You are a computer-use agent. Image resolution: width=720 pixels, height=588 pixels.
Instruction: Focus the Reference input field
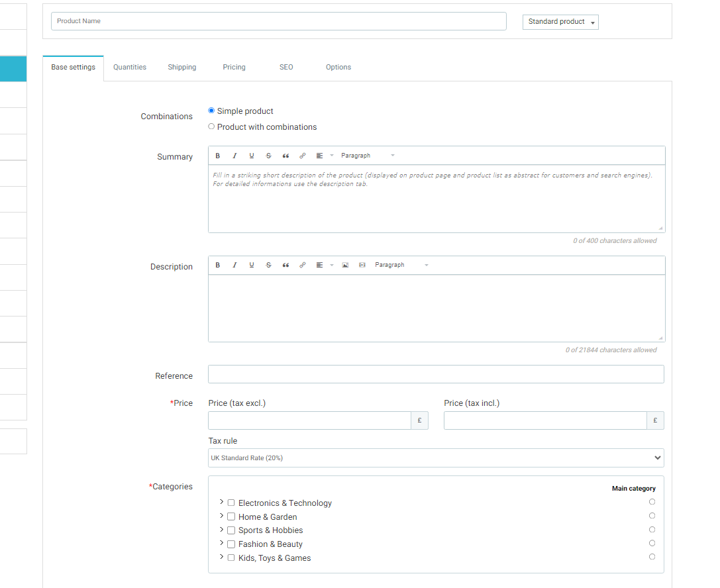tap(436, 374)
